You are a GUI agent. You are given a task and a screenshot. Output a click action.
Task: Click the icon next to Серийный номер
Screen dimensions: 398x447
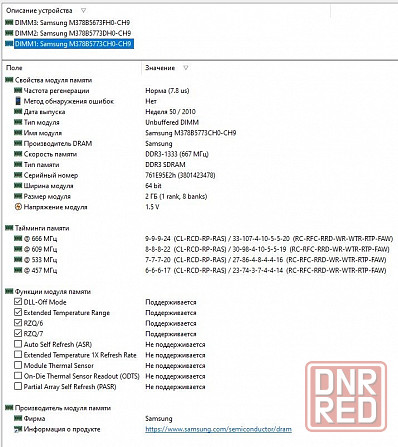(x=18, y=175)
